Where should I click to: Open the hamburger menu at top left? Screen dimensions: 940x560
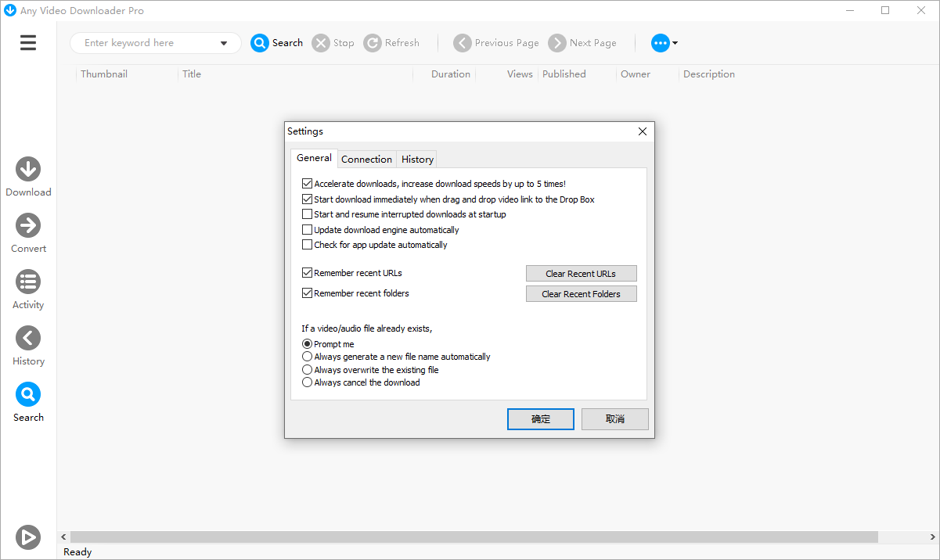click(28, 42)
